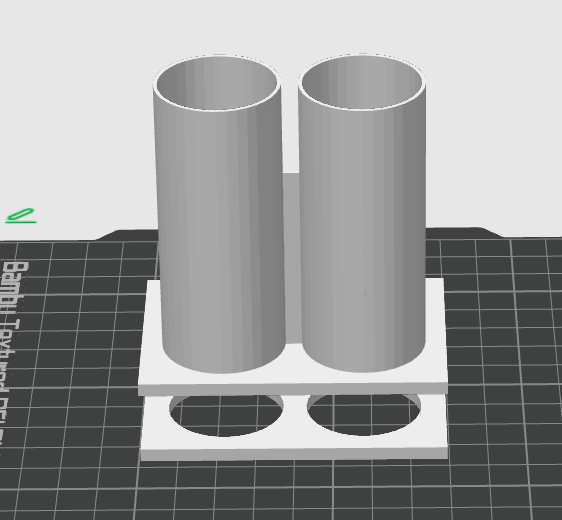The height and width of the screenshot is (520, 562).
Task: Click the green plate edit pencil icon
Action: 21,216
